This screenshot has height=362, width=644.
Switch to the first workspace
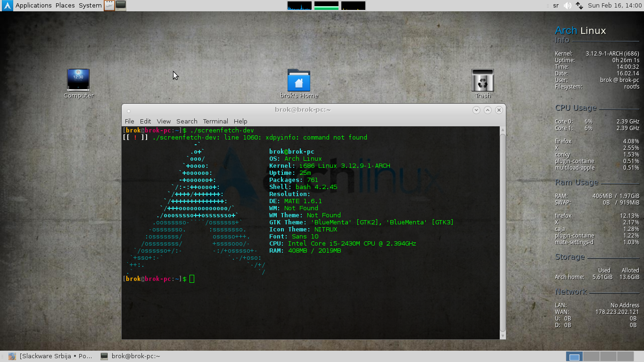(574, 357)
